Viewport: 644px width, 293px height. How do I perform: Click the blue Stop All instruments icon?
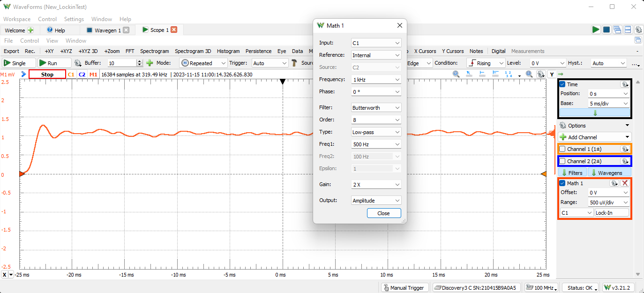tap(607, 29)
